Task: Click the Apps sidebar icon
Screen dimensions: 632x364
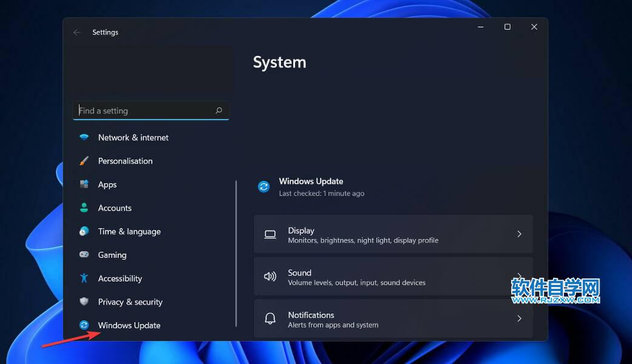Action: tap(84, 184)
